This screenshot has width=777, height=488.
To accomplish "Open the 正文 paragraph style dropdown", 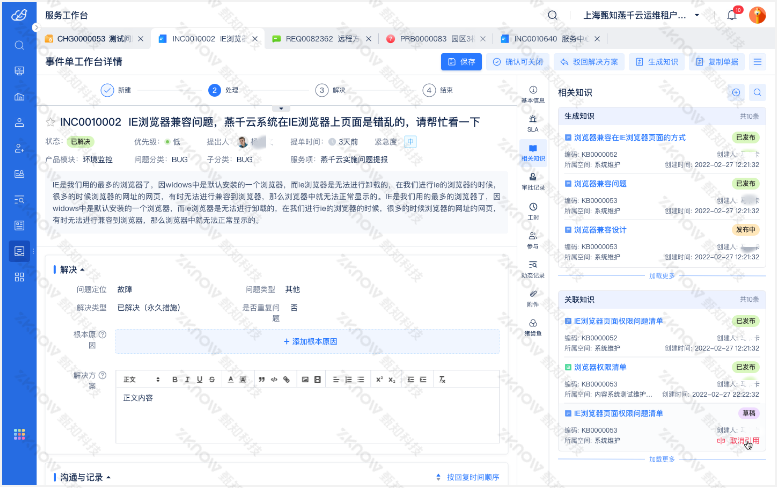I will point(141,380).
